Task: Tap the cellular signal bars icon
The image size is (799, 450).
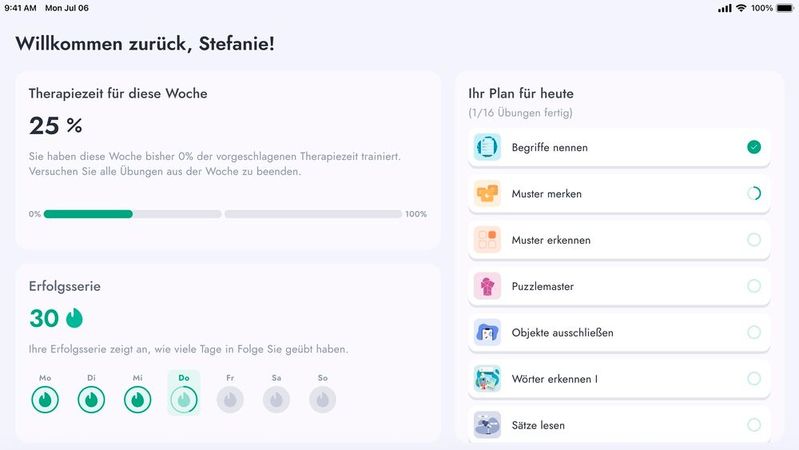Action: [725, 8]
